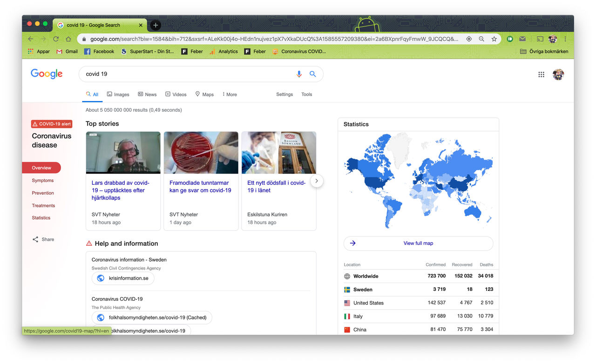The height and width of the screenshot is (364, 596).
Task: Open the Google apps grid
Action: click(541, 74)
